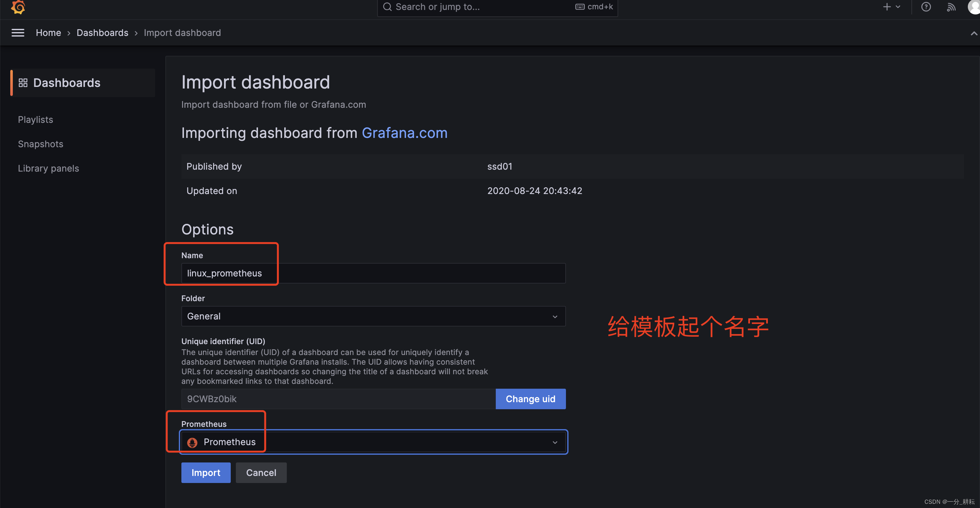Screen dimensions: 980x508
Task: Open the Prometheus data source dropdown
Action: 555,442
